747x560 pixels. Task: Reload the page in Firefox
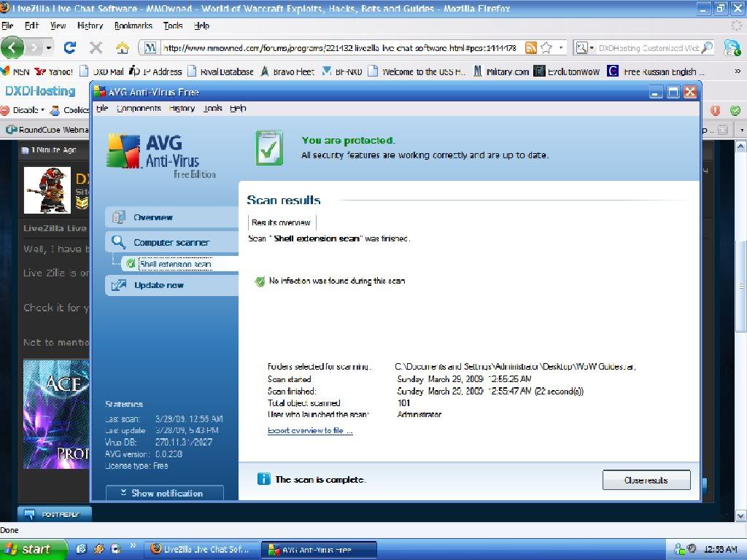coord(69,47)
